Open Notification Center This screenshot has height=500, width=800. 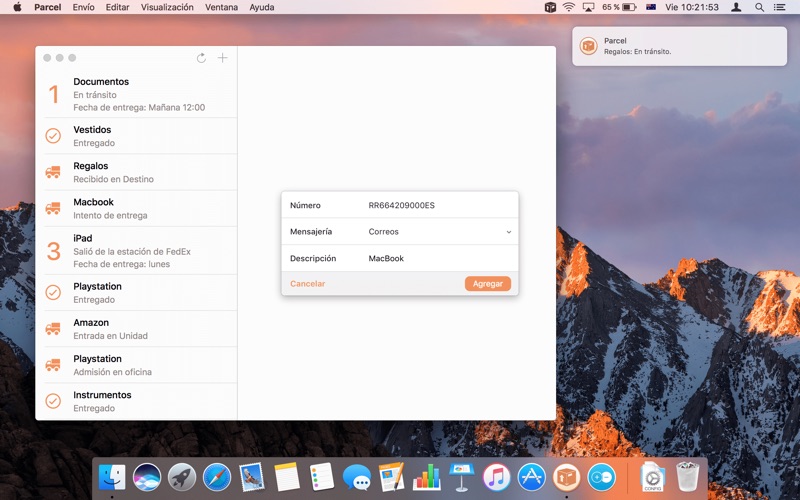(779, 7)
